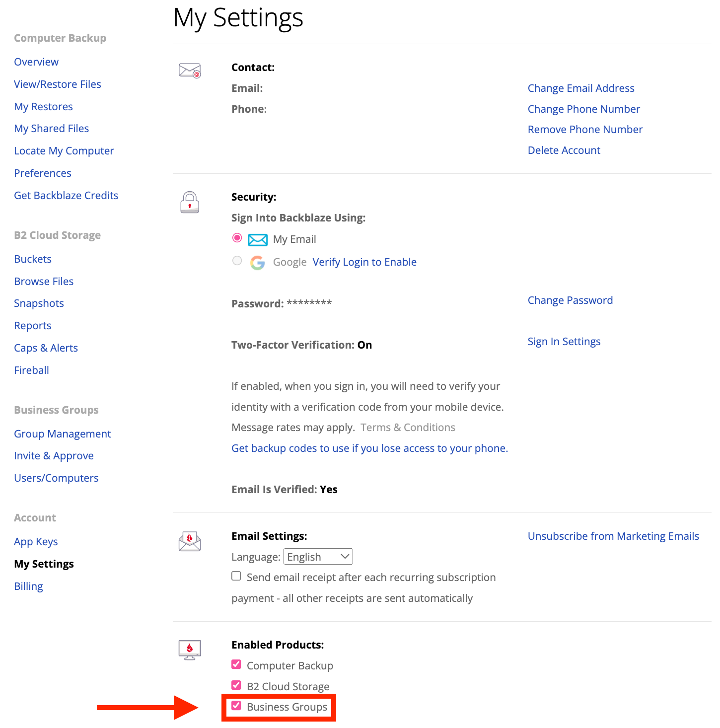Open Overview in sidebar
The height and width of the screenshot is (728, 720).
pos(36,62)
